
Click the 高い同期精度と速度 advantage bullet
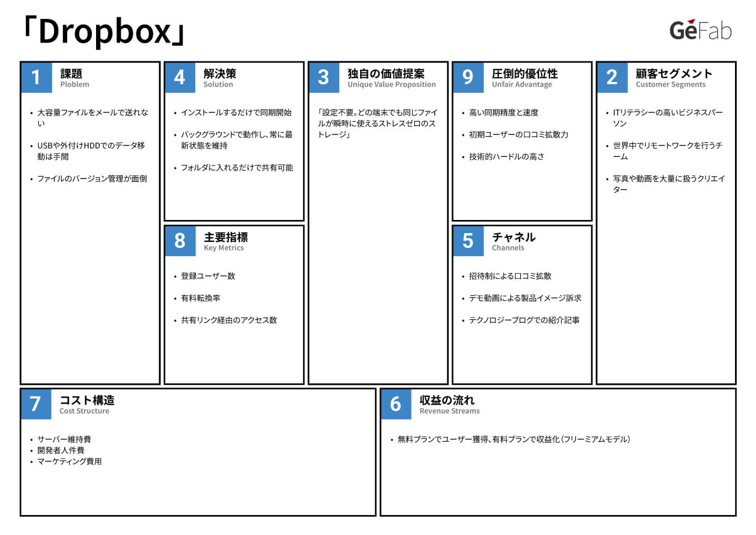click(505, 112)
